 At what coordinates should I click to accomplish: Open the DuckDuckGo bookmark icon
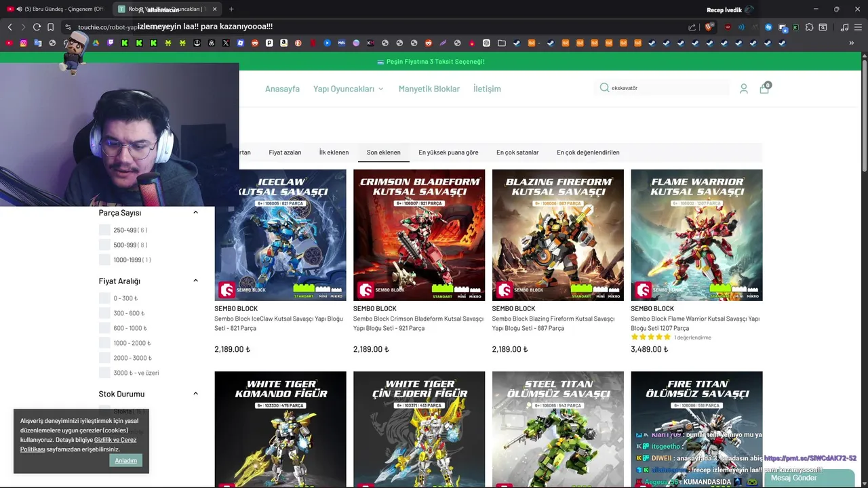(x=298, y=43)
